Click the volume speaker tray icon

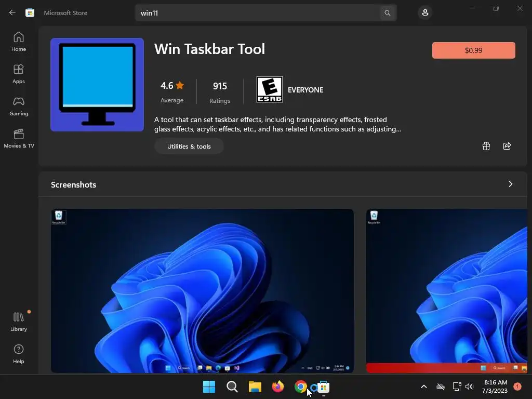469,387
